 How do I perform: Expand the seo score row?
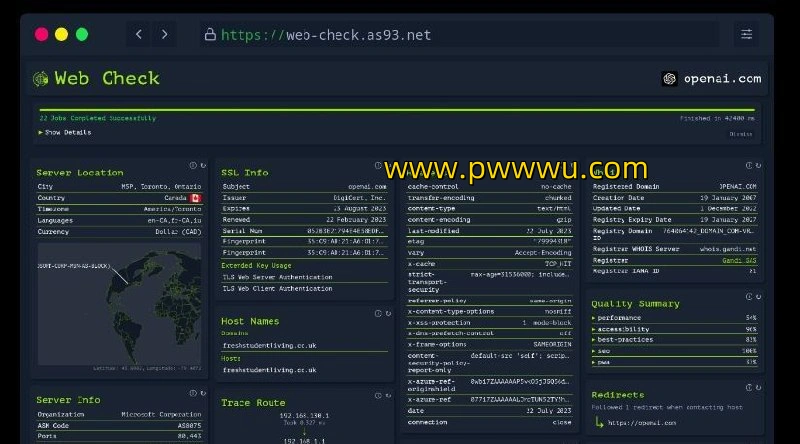(674, 351)
